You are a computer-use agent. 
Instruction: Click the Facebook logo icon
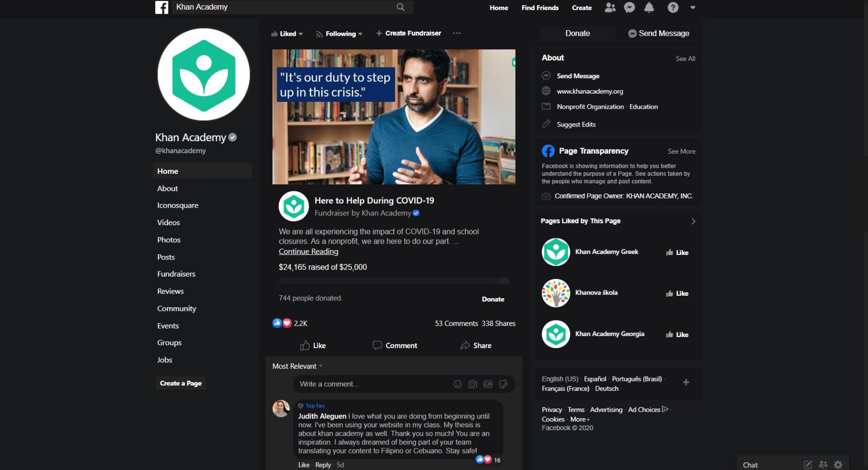click(x=162, y=7)
